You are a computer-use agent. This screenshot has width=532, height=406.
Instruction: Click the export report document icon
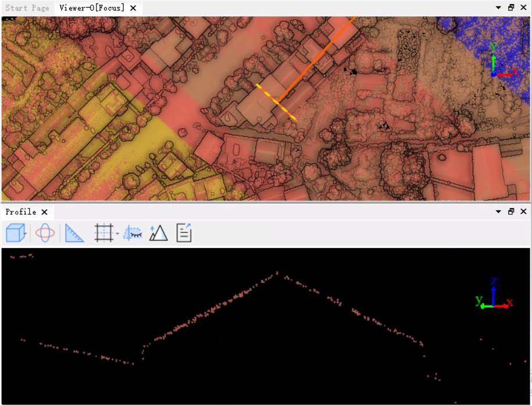coord(184,233)
